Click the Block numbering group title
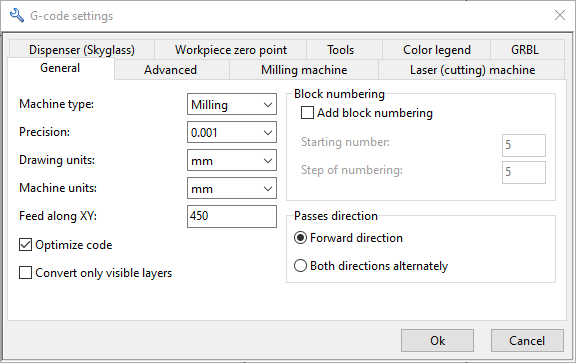The width and height of the screenshot is (576, 363). pos(339,94)
